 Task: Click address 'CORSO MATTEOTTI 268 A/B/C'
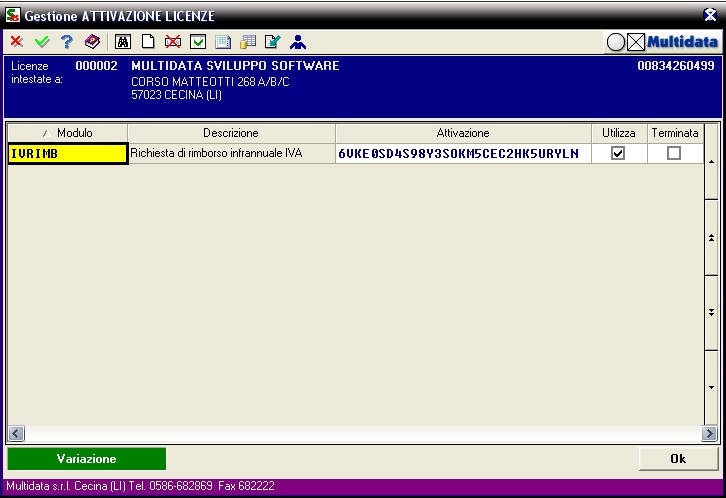210,82
